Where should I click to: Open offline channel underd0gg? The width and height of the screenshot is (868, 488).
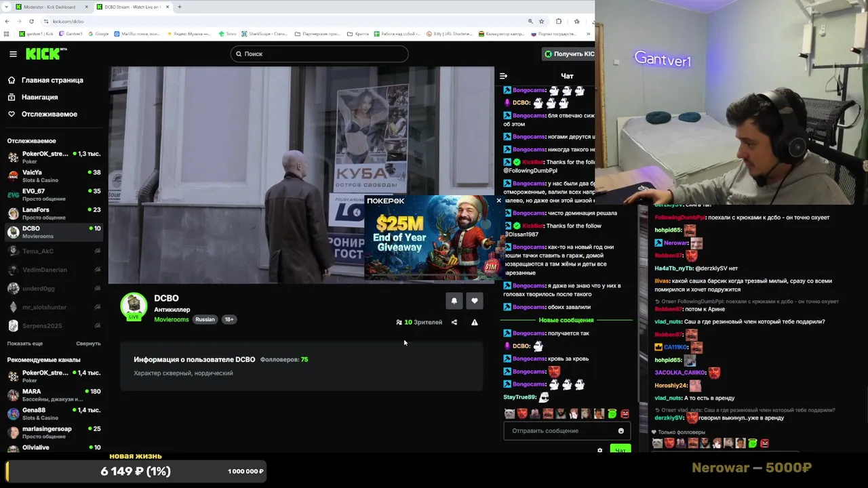point(54,288)
